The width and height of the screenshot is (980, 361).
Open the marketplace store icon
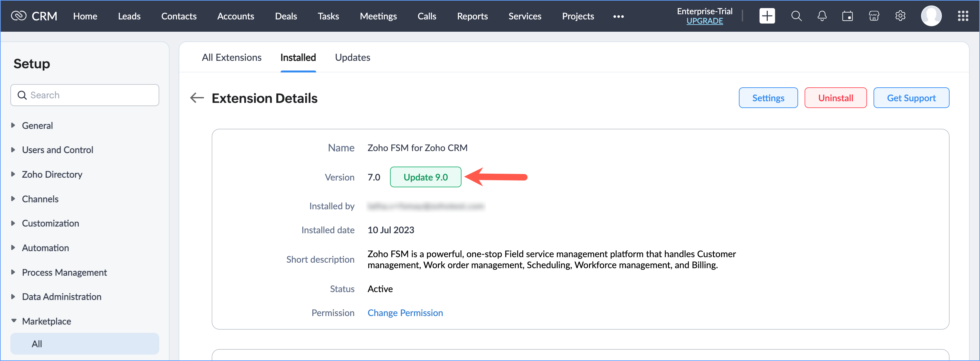(874, 16)
